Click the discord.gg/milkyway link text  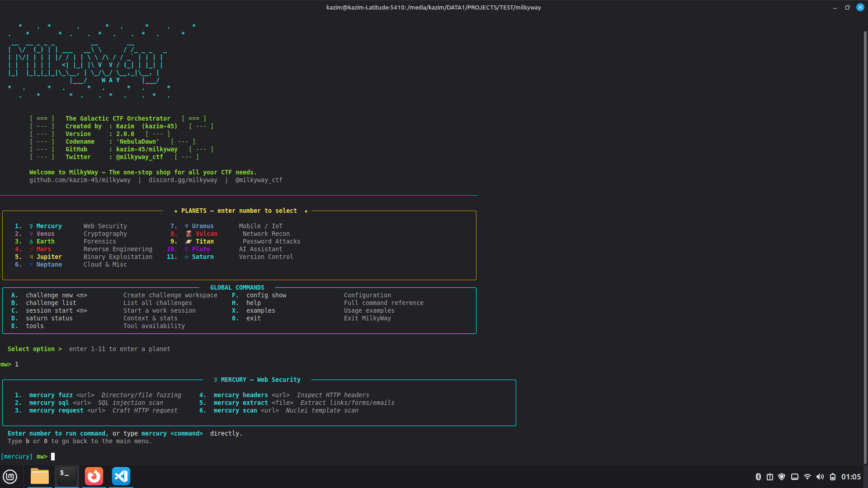coord(183,180)
